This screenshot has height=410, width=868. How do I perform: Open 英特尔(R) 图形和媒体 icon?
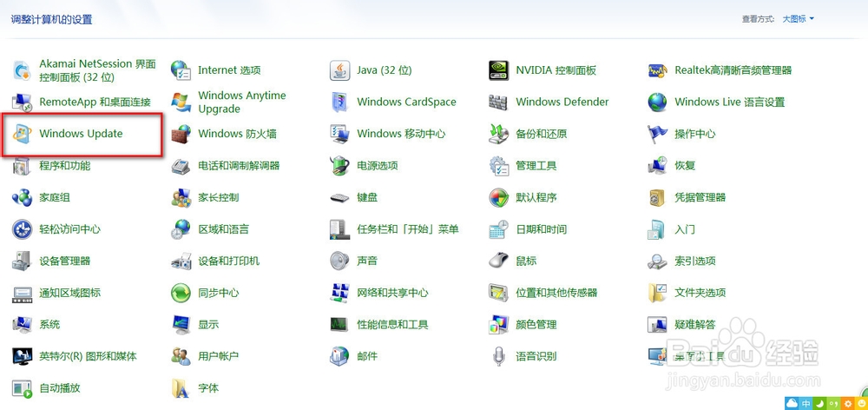[23, 355]
